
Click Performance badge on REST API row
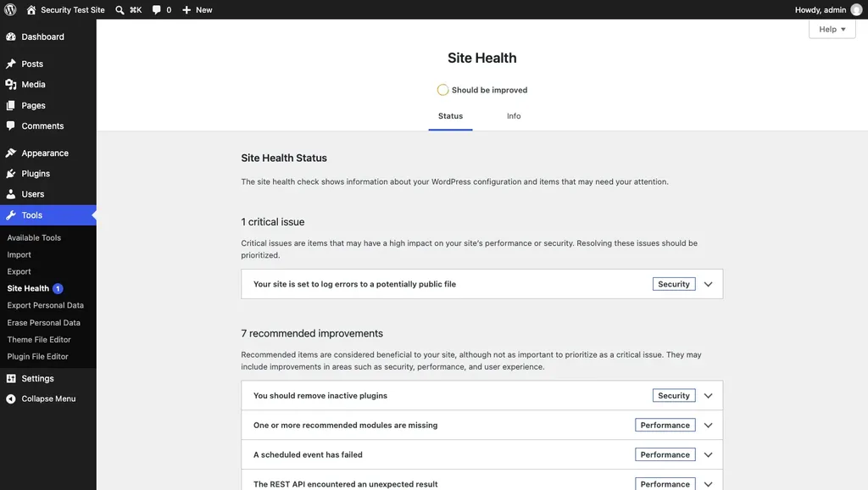tap(665, 483)
